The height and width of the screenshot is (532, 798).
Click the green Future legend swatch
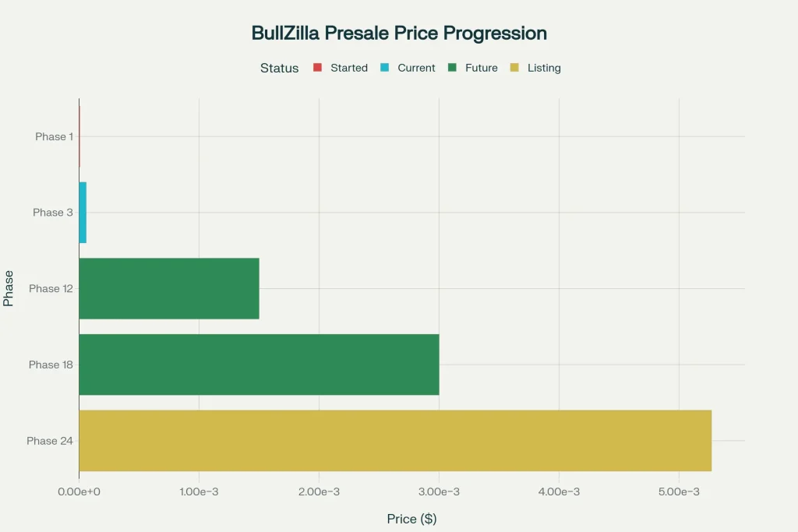click(x=452, y=68)
